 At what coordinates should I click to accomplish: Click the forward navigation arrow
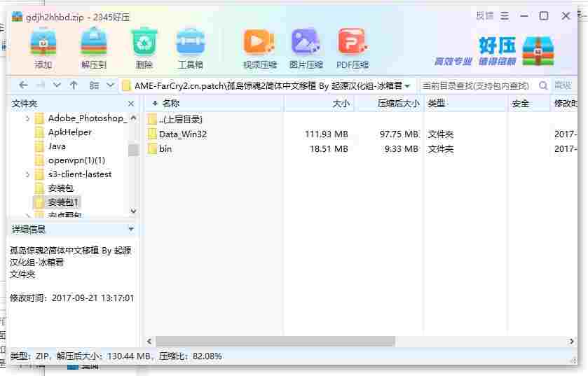40,85
